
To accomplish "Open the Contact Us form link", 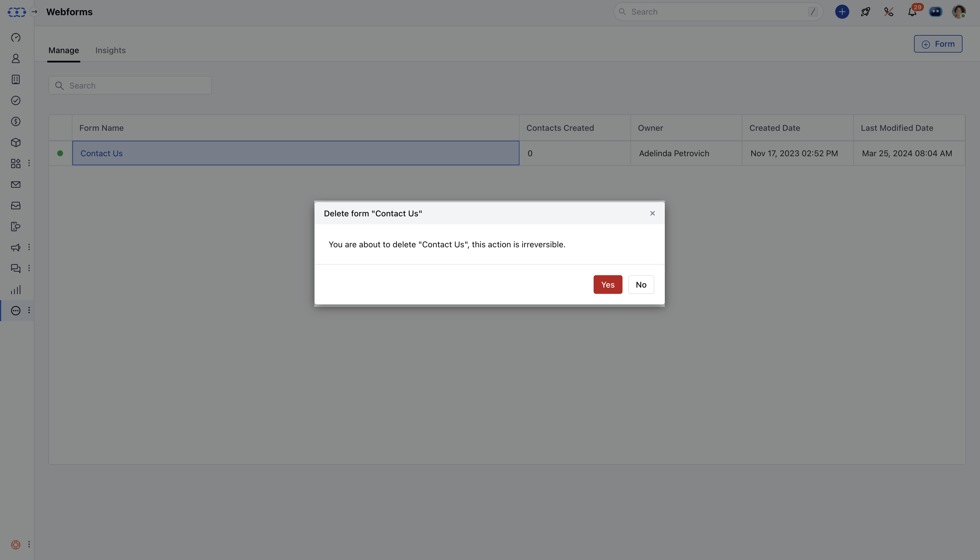I will [x=102, y=153].
